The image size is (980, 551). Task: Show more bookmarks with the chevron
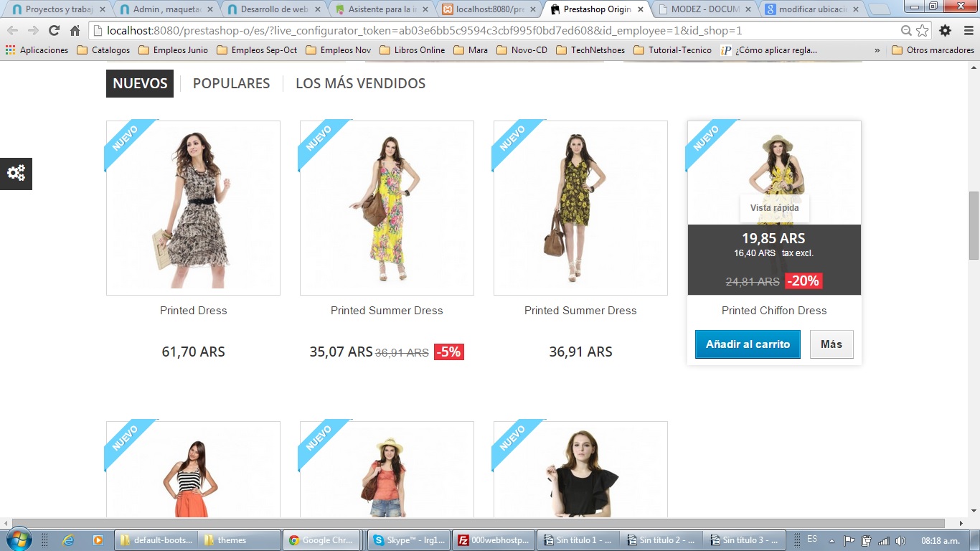click(x=877, y=50)
